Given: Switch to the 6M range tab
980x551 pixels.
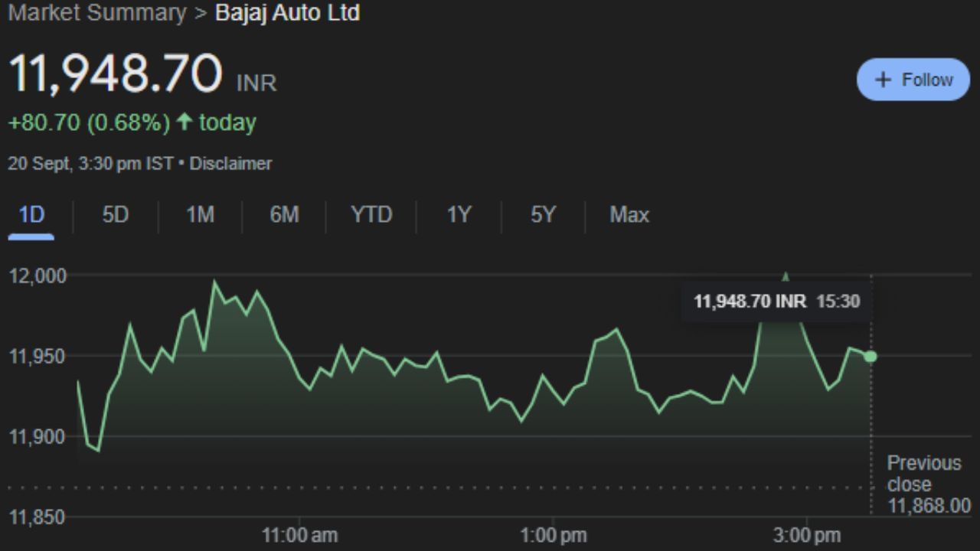Looking at the screenshot, I should coord(284,215).
